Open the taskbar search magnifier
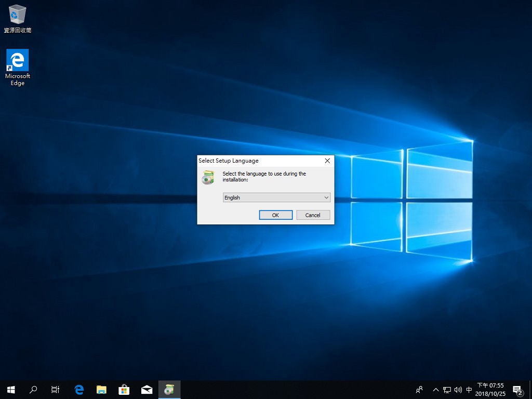Viewport: 532px width, 399px height. pyautogui.click(x=33, y=390)
